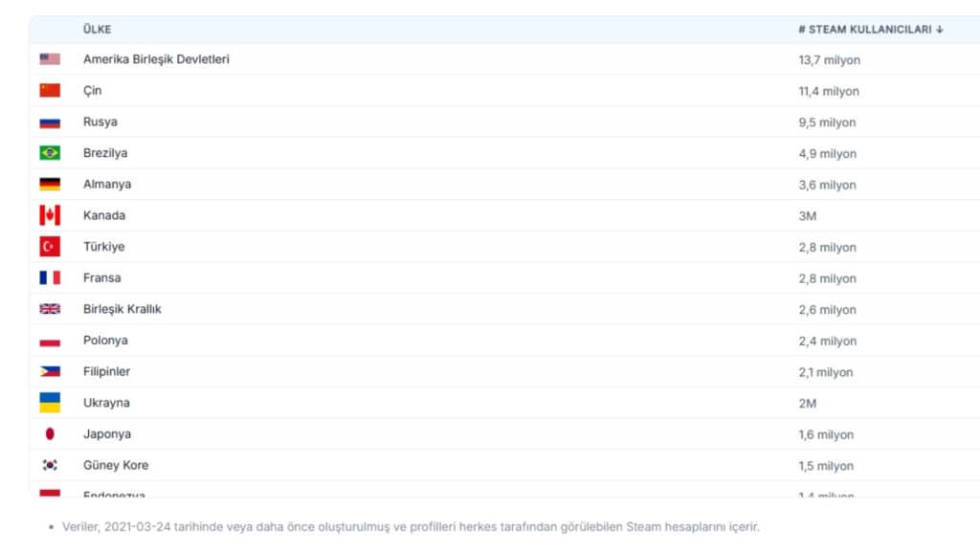
Task: Select the Birleşik Krallık country name
Action: point(122,309)
